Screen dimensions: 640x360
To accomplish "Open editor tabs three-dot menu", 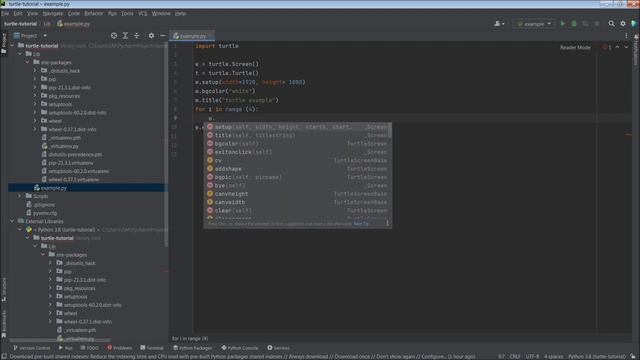I will click(x=626, y=36).
